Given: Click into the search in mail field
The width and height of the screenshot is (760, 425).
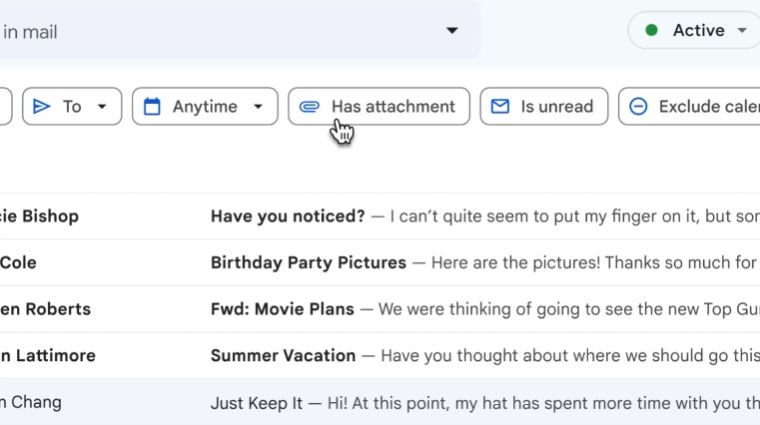Looking at the screenshot, I should pos(200,31).
